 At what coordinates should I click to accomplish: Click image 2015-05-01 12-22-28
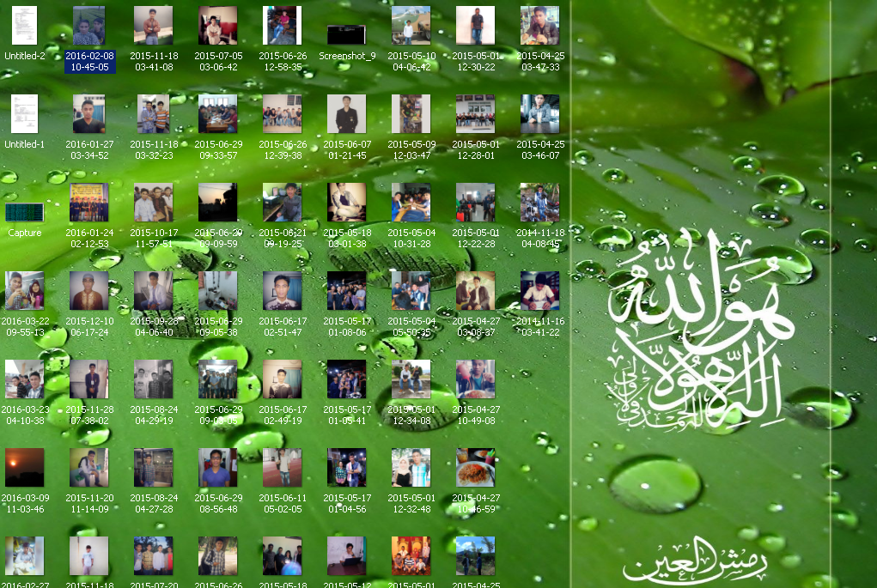pos(475,203)
